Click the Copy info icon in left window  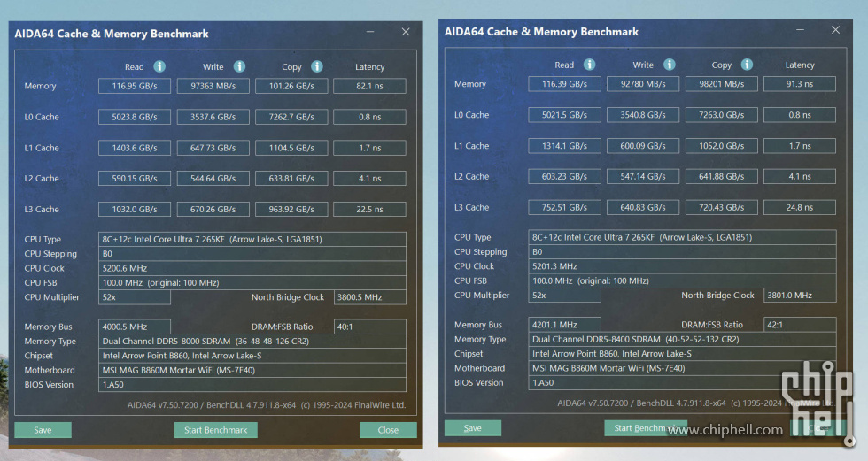(x=317, y=66)
